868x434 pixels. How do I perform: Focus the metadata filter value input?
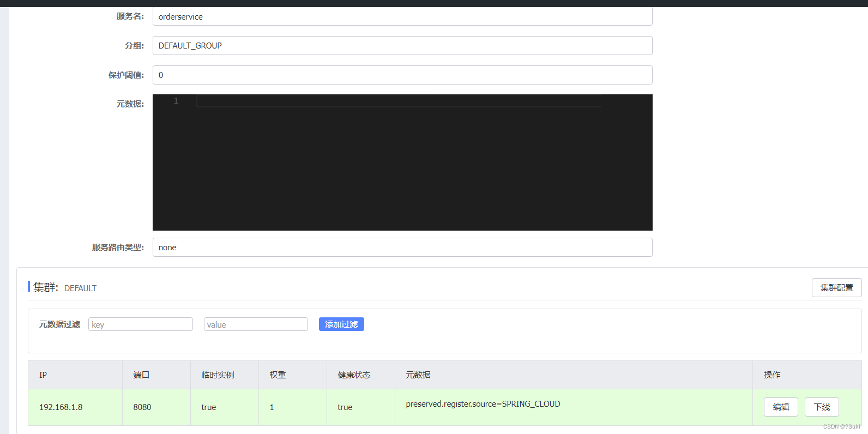(x=256, y=324)
